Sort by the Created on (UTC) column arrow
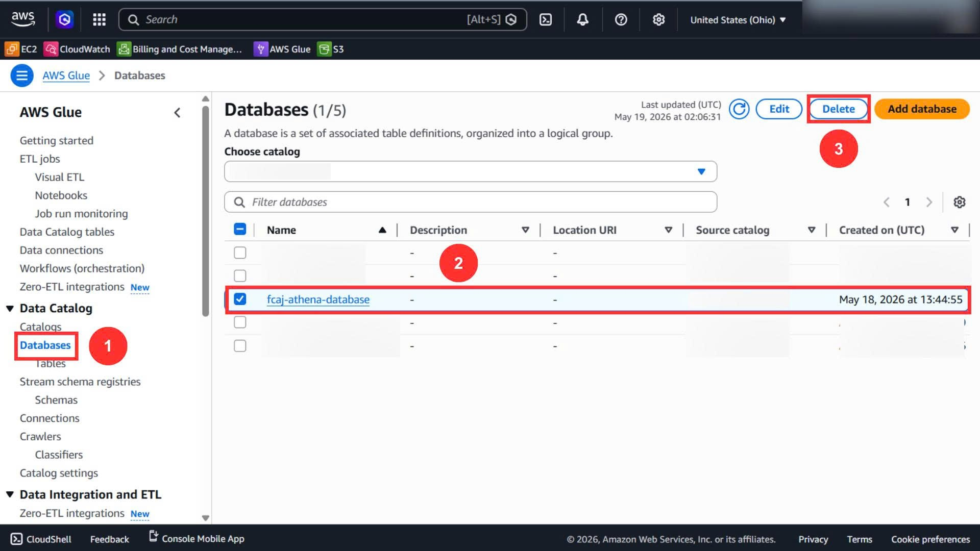 coord(954,230)
